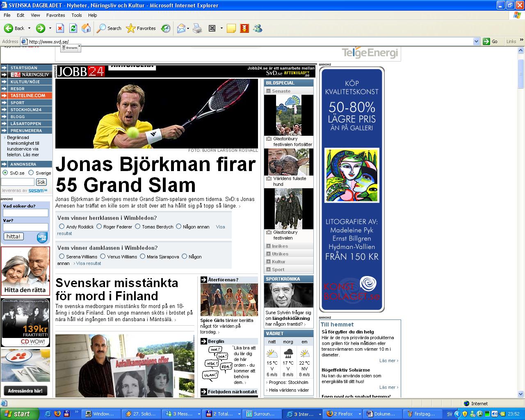Screen dimensions: 525x420
Task: Open the History panel
Action: [x=166, y=28]
